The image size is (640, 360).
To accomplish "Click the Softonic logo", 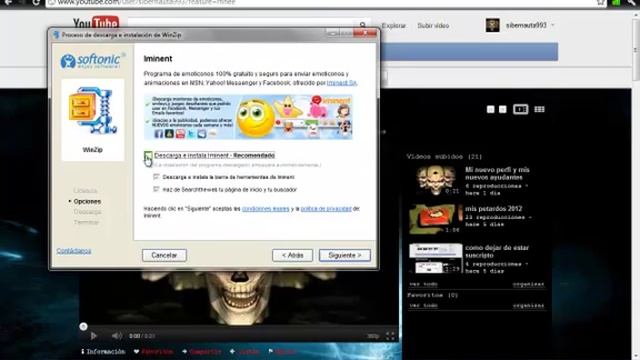I will (93, 61).
